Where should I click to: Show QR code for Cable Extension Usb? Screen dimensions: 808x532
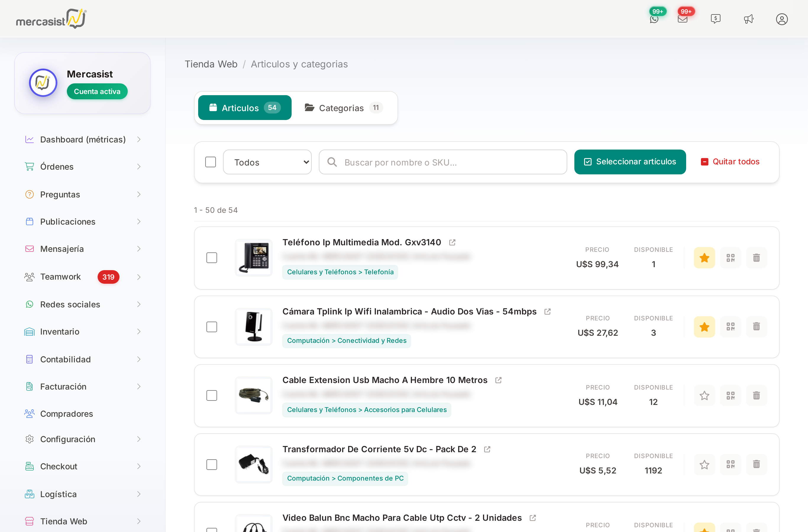click(x=730, y=396)
